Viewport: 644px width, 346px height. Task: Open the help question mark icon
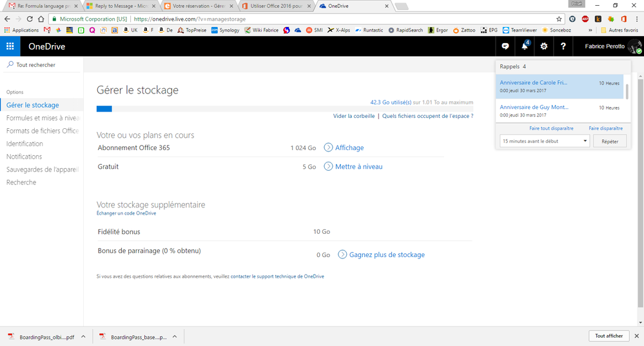(563, 46)
